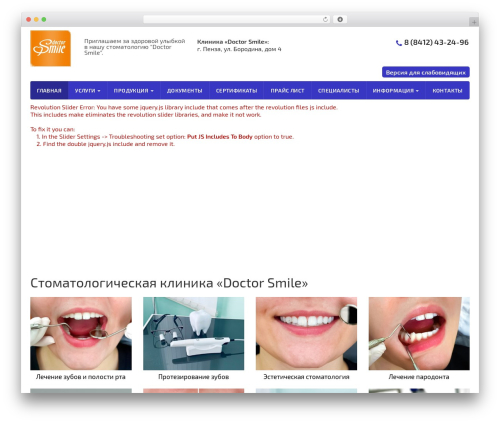The image size is (500, 423).
Task: Click phone number 8 (8412) 43-24-96
Action: (x=436, y=43)
